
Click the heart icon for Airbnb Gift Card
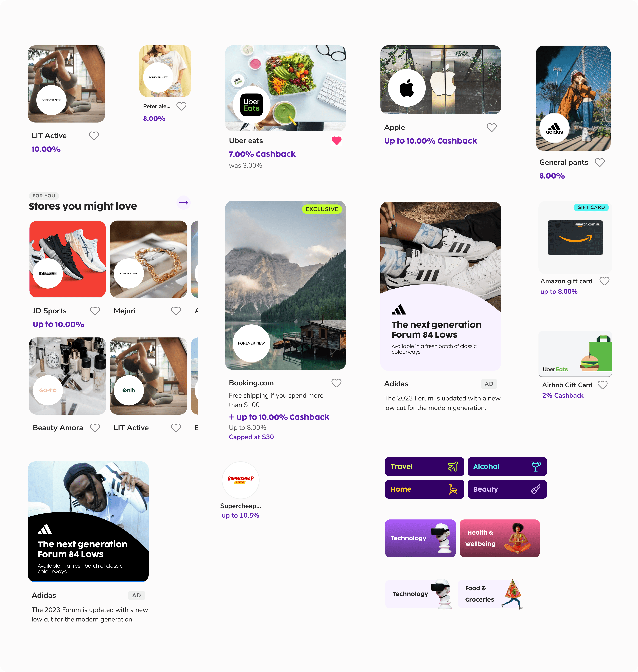(x=603, y=385)
